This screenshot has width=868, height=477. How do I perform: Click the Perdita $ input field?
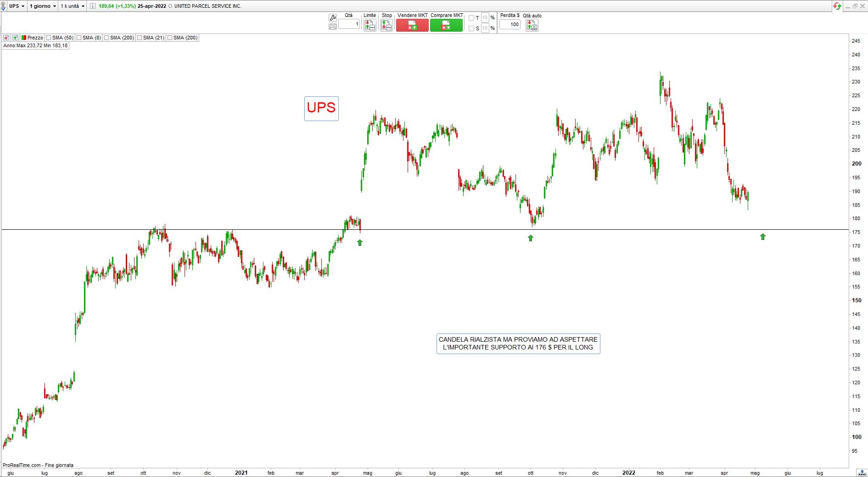click(x=510, y=24)
